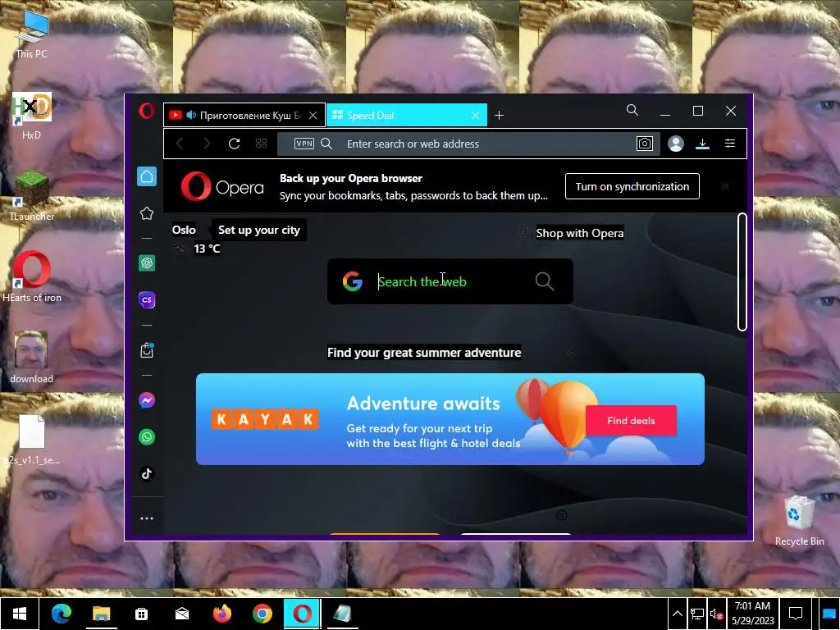Image resolution: width=840 pixels, height=630 pixels.
Task: Launch Google Chrome from taskbar
Action: click(x=262, y=614)
